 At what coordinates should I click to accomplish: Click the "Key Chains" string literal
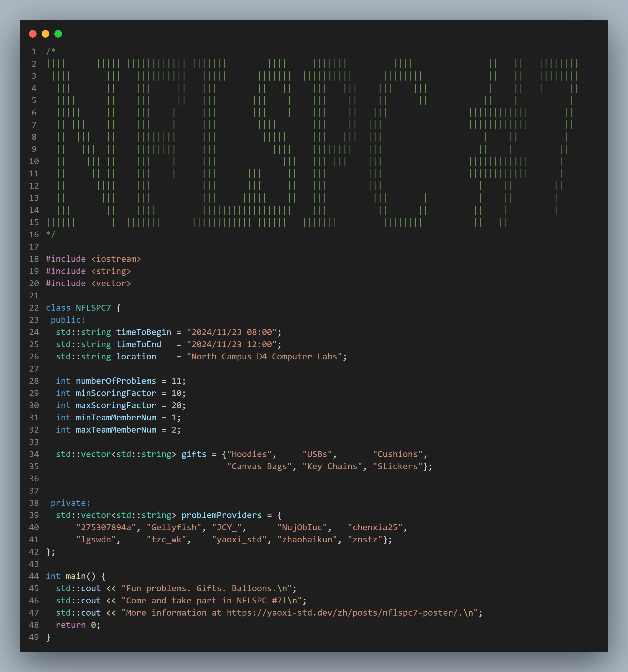point(332,466)
